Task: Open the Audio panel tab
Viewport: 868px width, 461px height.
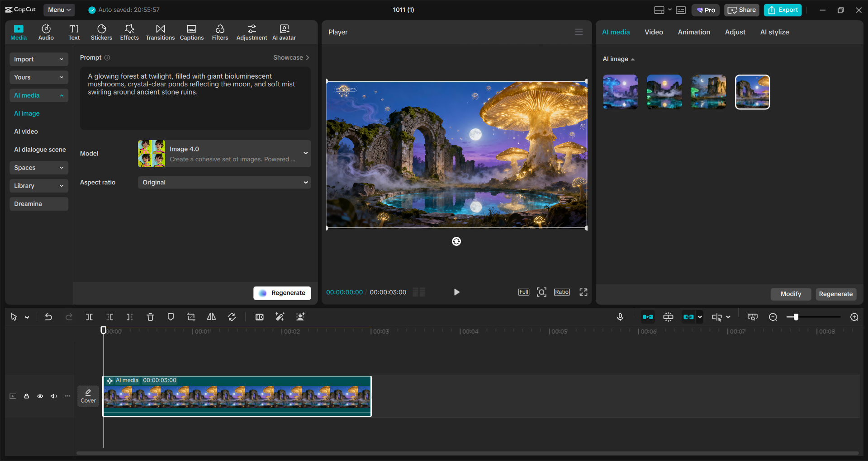Action: click(x=46, y=32)
